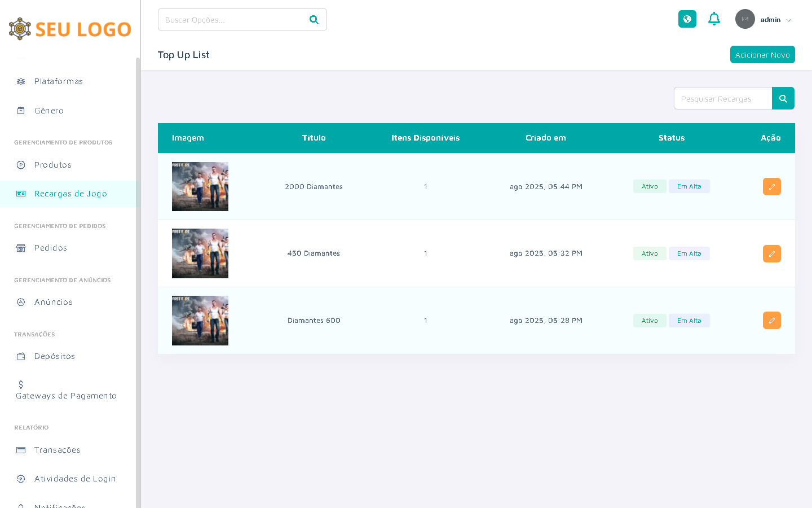Click the sidebar vertical scrollbar

(138, 282)
